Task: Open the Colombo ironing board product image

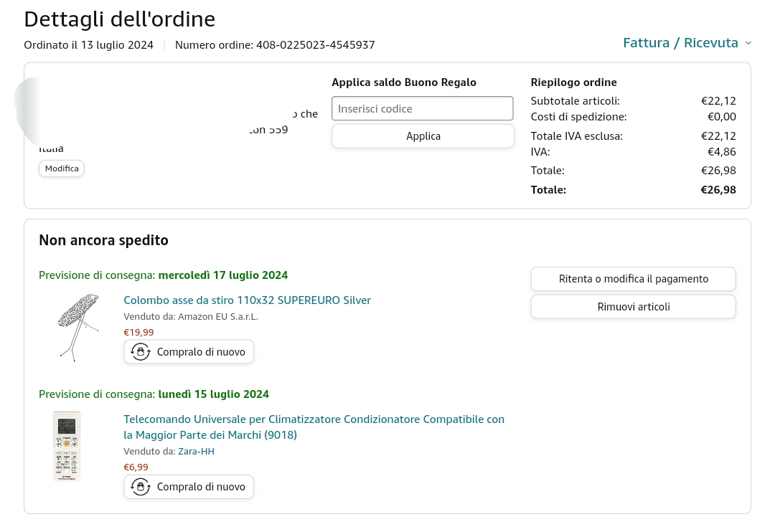Action: pyautogui.click(x=77, y=326)
